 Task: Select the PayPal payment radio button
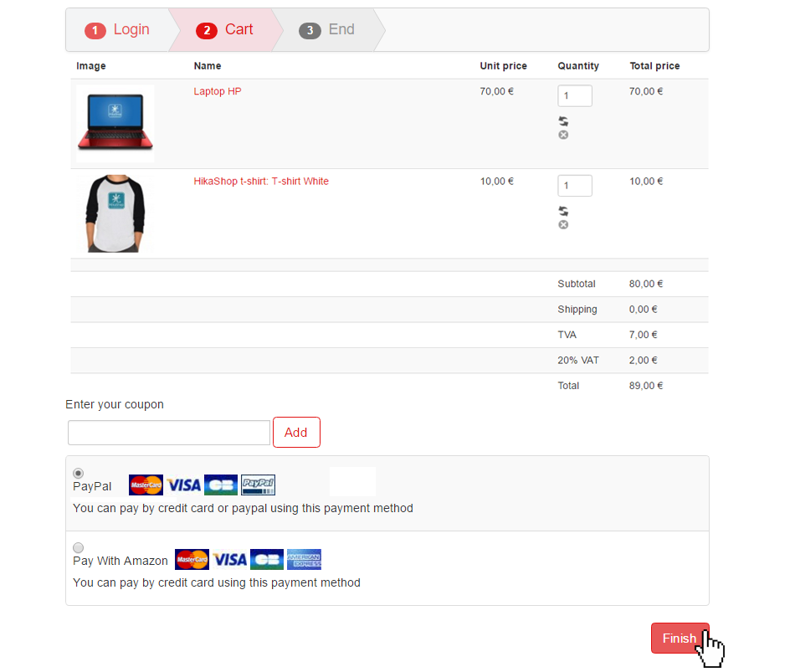tap(78, 473)
